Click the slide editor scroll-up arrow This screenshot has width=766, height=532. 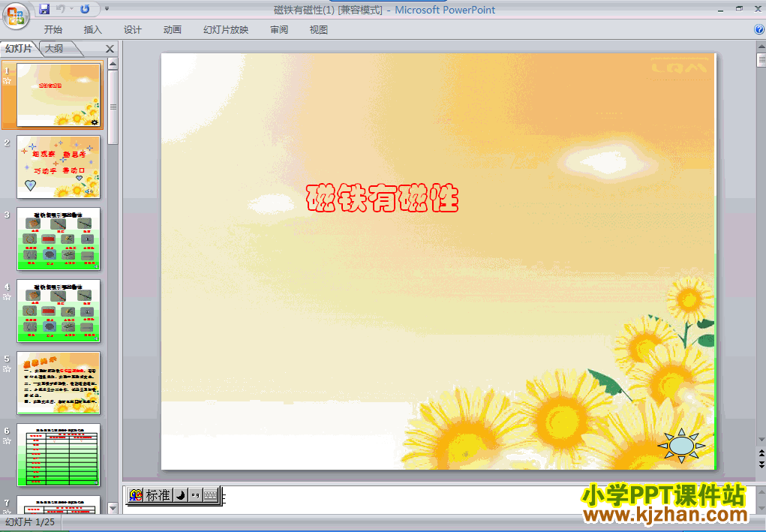pyautogui.click(x=761, y=47)
